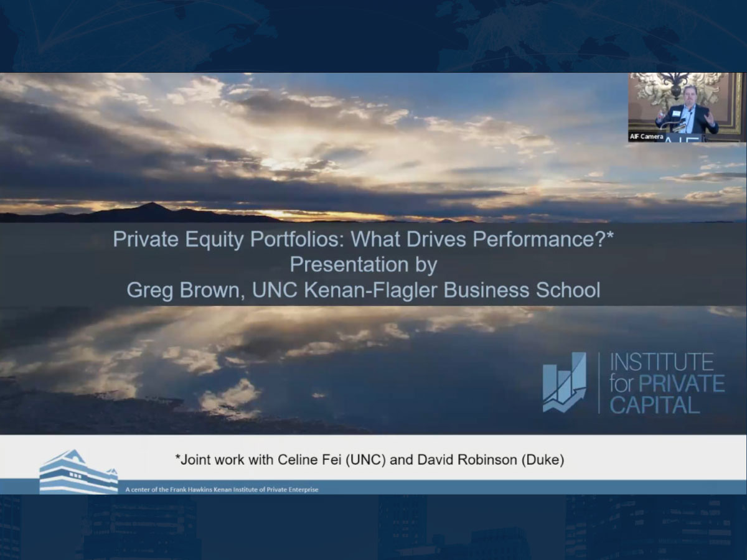Click 'A center of the Frank Hawkins Kenan Institute' text
The width and height of the screenshot is (747, 560).
(222, 490)
